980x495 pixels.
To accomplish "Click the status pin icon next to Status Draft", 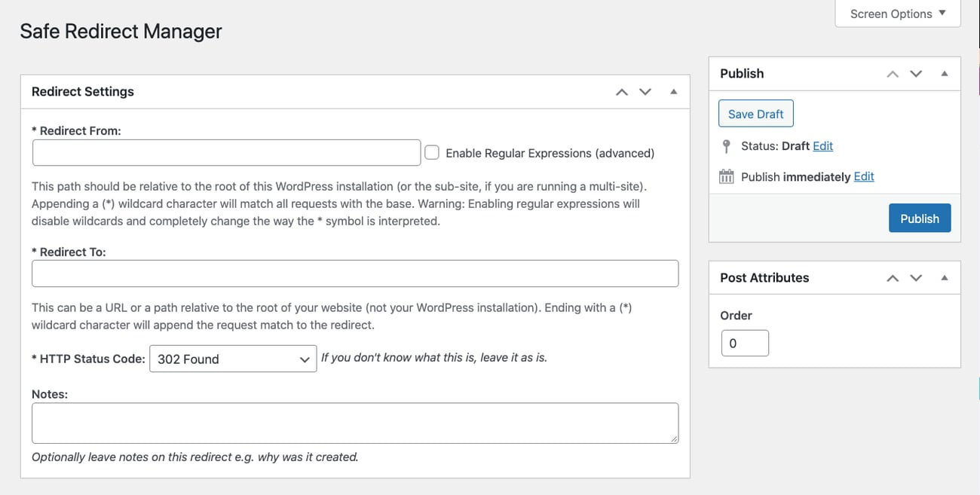I will tap(726, 145).
